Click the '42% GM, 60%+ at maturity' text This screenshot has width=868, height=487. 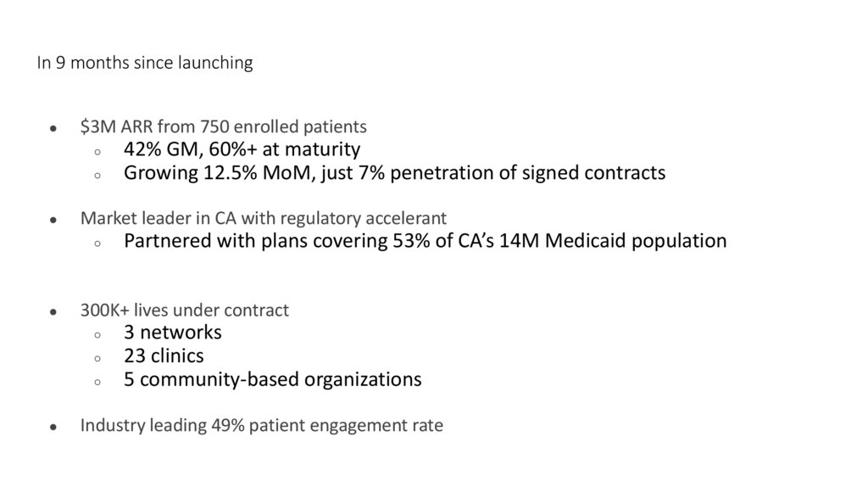click(x=242, y=150)
